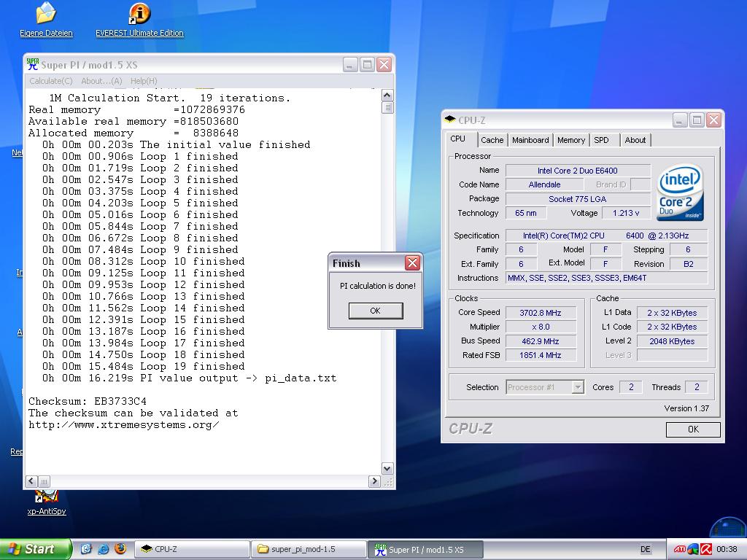Open the About...(A) menu in Super PI
Viewport: 747px width, 560px height.
click(101, 81)
